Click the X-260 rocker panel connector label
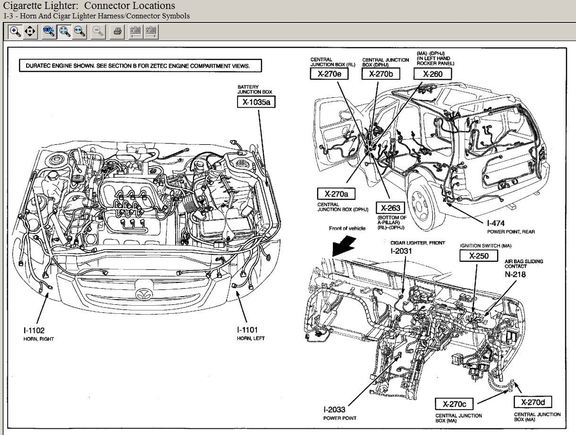This screenshot has width=576, height=435. pos(432,74)
